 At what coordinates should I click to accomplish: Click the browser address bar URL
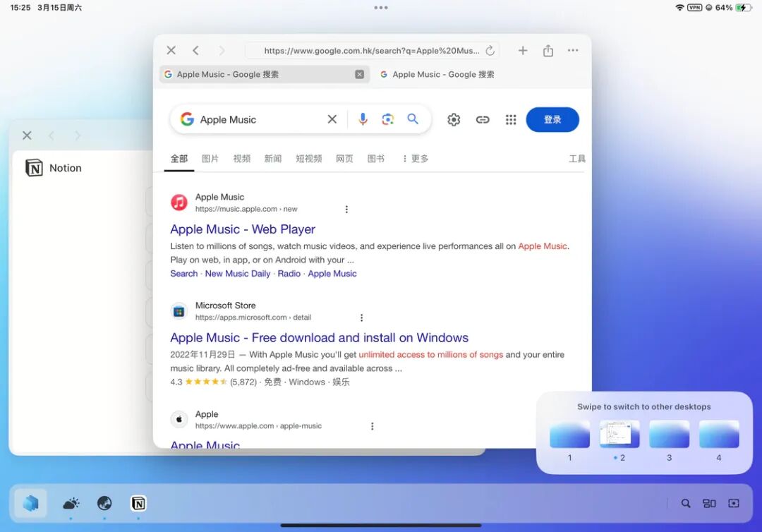(x=372, y=51)
